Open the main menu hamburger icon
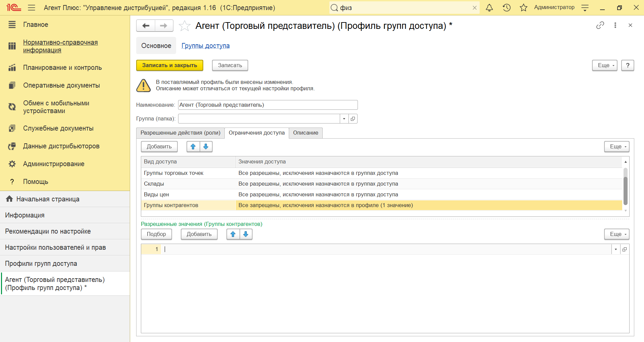The image size is (644, 342). click(32, 8)
